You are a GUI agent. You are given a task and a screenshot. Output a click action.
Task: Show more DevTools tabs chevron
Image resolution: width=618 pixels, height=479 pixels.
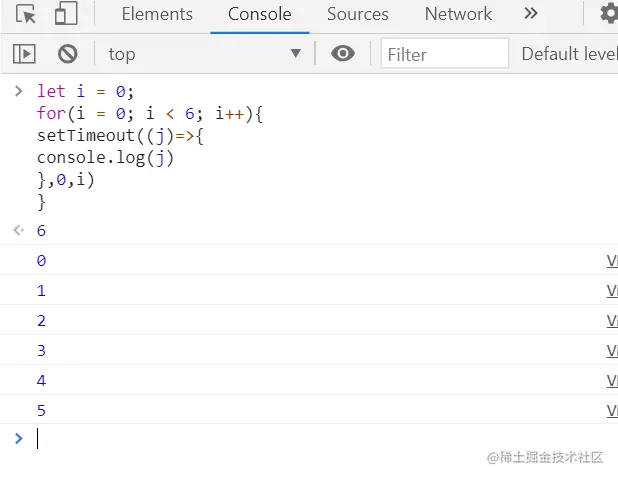531,14
